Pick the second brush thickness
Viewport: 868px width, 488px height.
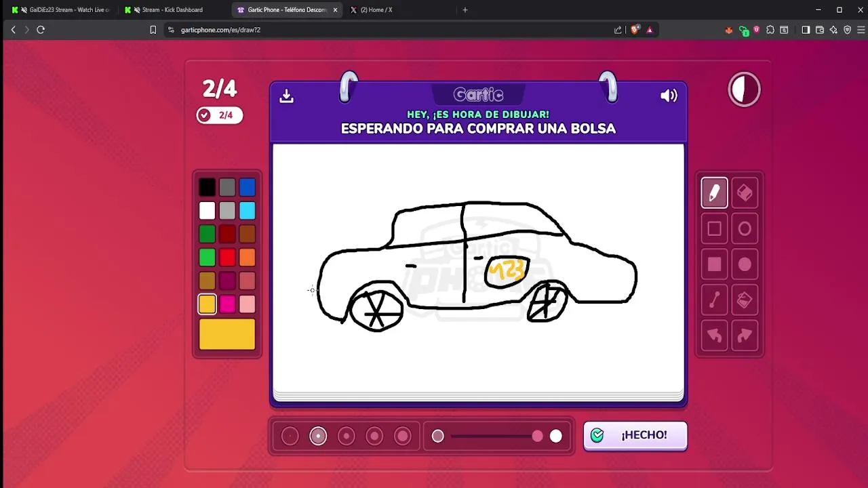click(x=318, y=436)
